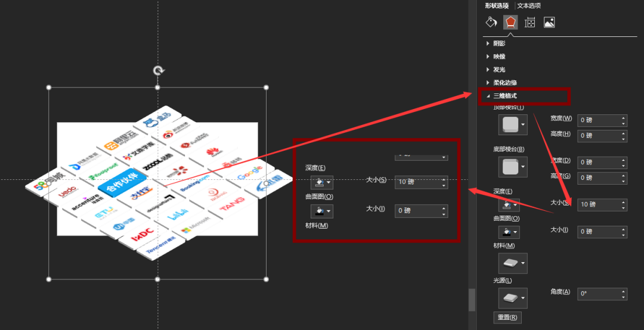The width and height of the screenshot is (644, 330).
Task: Decrease 宽度(D) with its down spinner arrow
Action: 624,166
